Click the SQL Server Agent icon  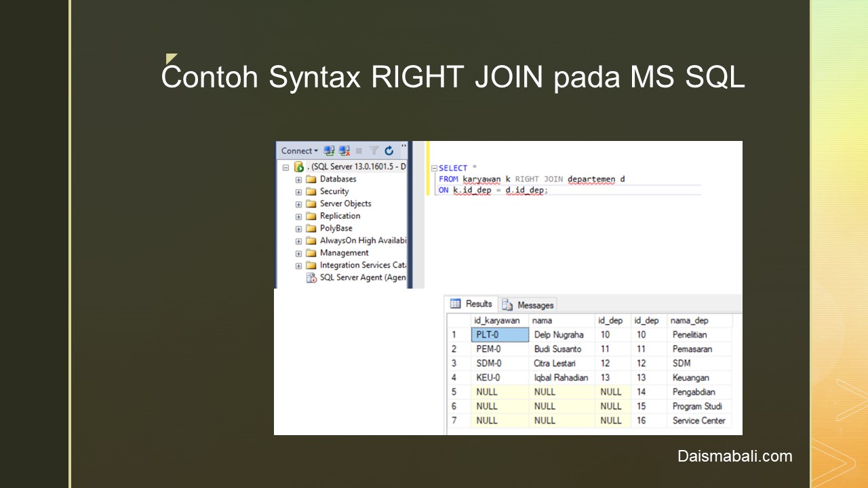click(311, 278)
